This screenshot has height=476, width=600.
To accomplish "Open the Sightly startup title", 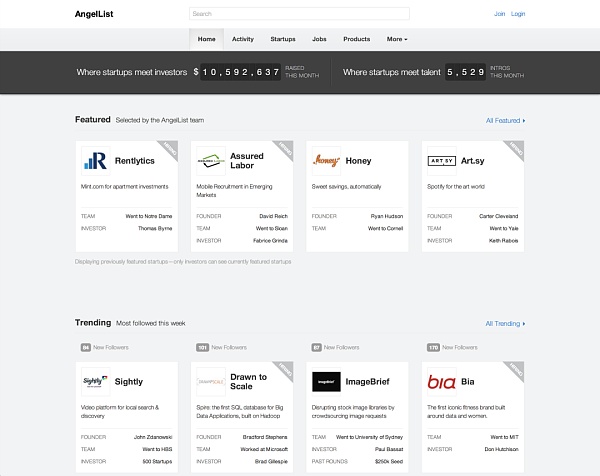I will (129, 381).
